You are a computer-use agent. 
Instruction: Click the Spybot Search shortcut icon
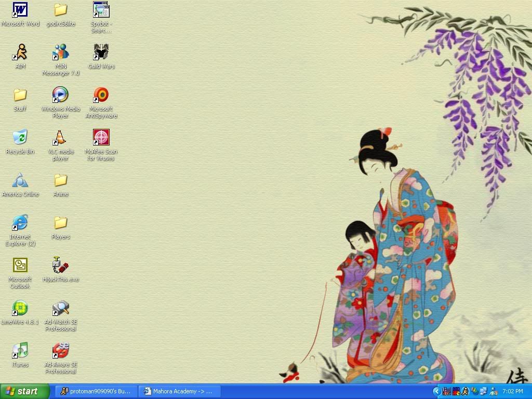101,10
